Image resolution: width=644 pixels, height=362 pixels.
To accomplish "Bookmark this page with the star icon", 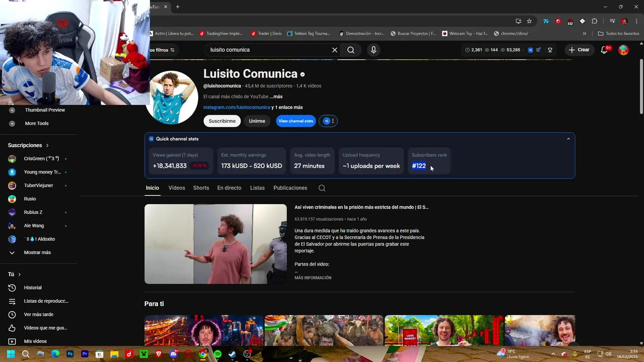I will point(529,21).
